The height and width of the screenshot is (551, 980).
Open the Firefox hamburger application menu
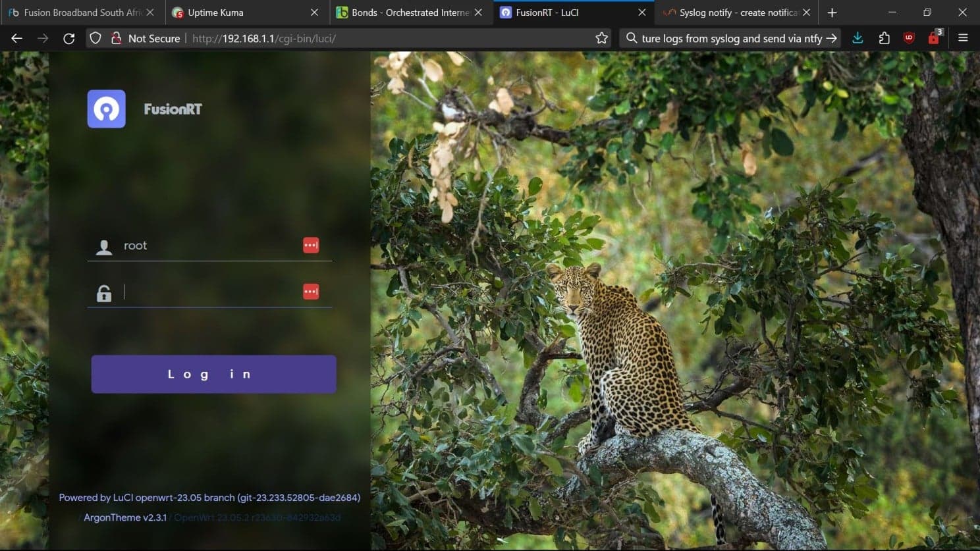[963, 38]
